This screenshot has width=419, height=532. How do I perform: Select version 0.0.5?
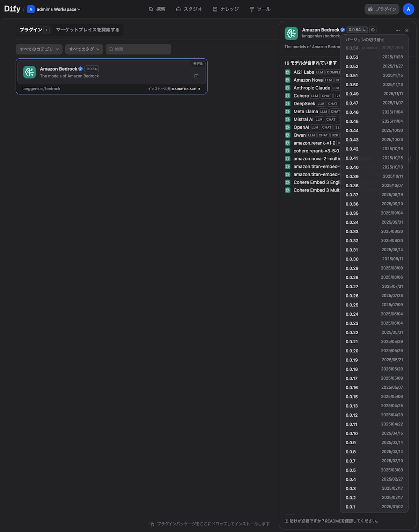(374, 470)
